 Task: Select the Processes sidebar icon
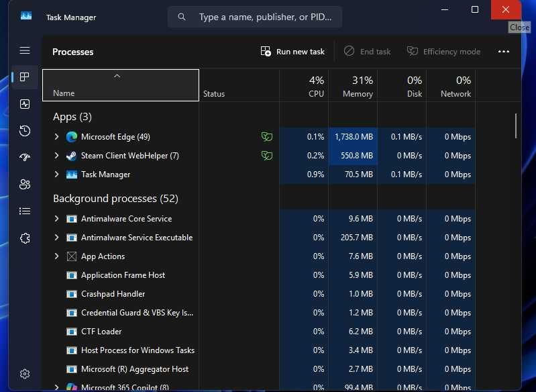click(x=25, y=77)
